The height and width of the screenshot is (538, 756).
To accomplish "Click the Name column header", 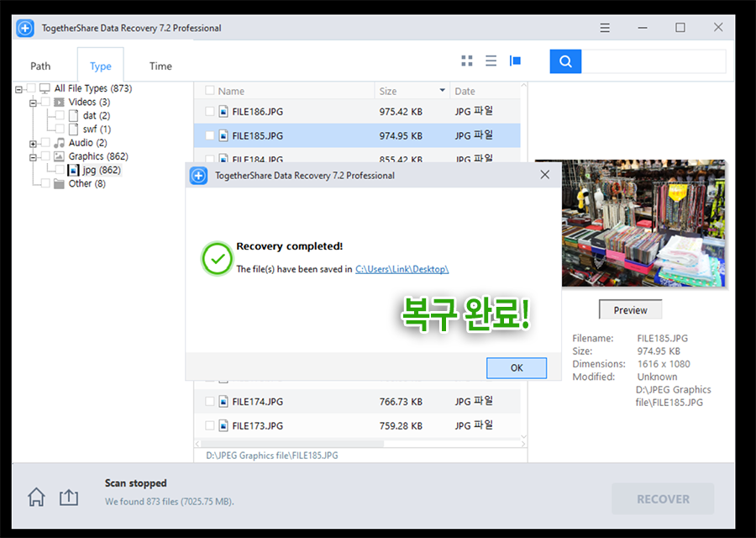I will tap(231, 91).
